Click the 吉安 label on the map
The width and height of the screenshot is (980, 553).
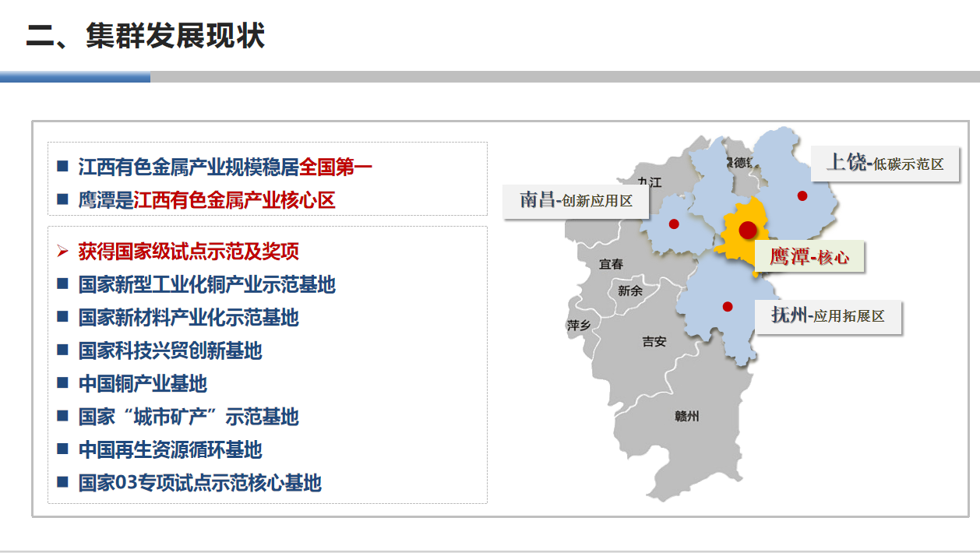(x=654, y=341)
